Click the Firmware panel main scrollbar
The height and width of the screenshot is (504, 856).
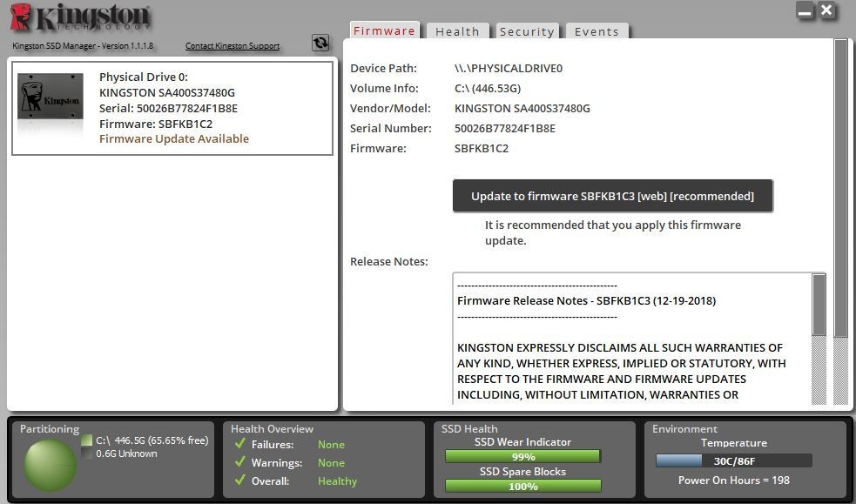coord(841,188)
